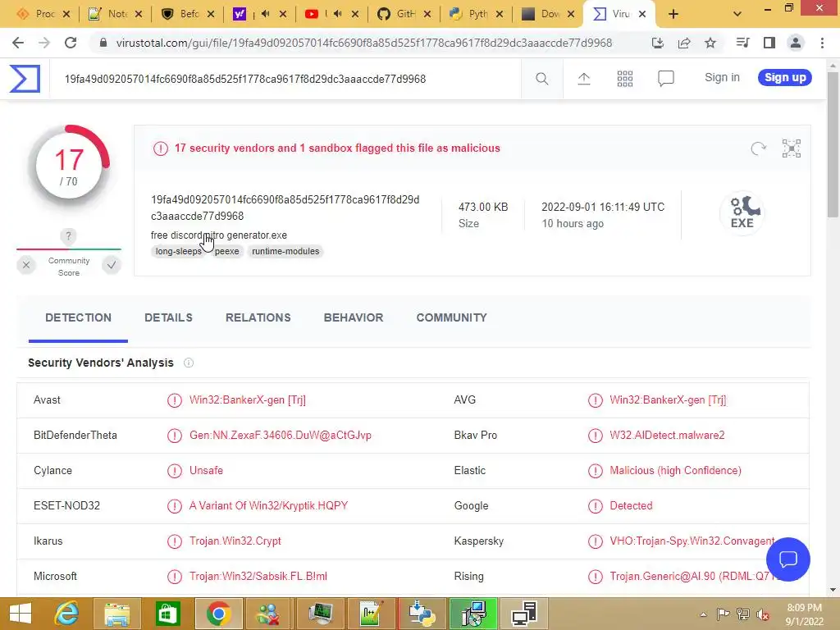840x630 pixels.
Task: Click the file name free discord nitro generator.exe
Action: 218,235
